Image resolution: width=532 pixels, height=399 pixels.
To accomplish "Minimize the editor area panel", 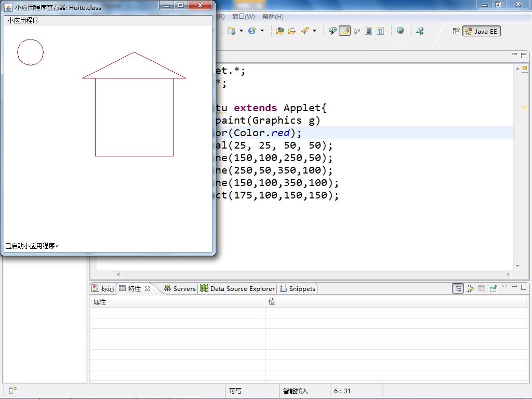I will (x=514, y=54).
